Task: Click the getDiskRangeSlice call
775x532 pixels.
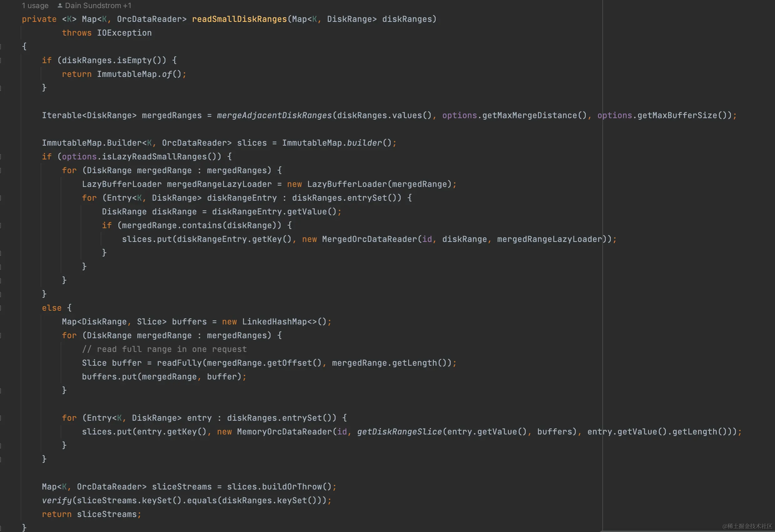Action: pos(399,432)
